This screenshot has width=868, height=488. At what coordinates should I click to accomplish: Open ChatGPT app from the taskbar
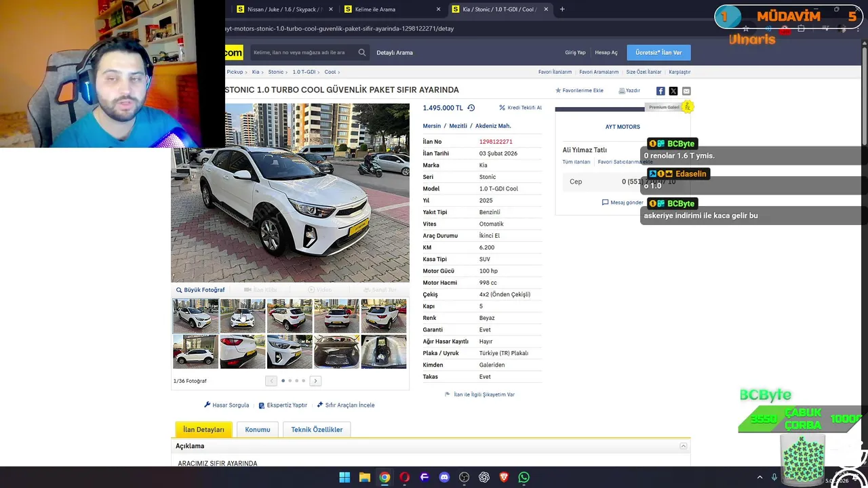(x=484, y=477)
